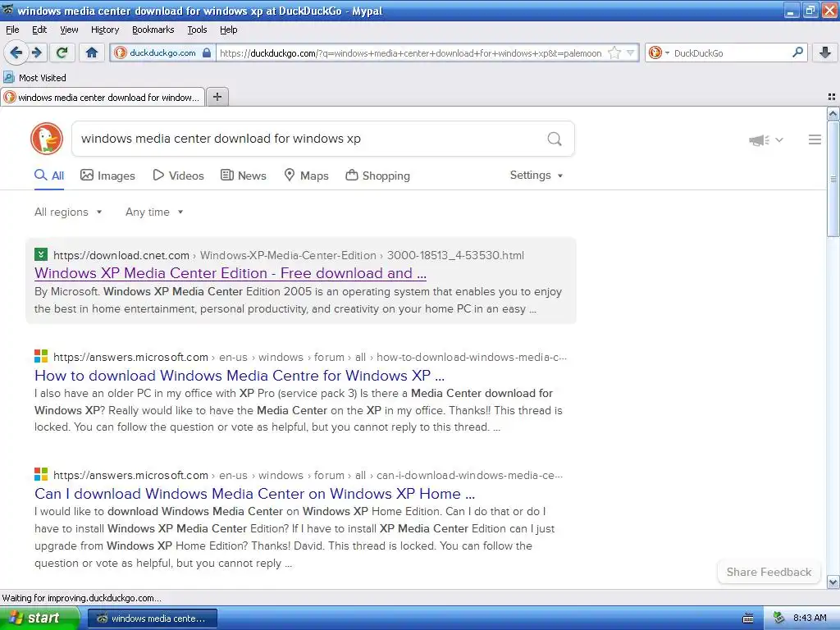This screenshot has height=630, width=840.
Task: Go forward with the Forward arrow
Action: tap(36, 52)
